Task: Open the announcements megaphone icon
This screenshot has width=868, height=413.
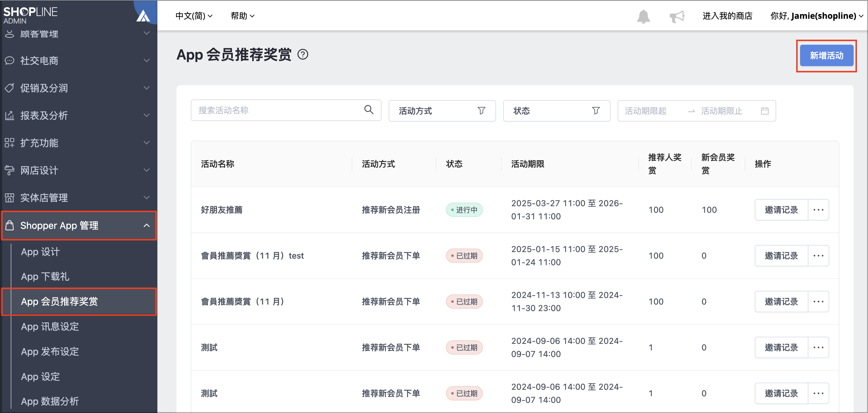Action: point(677,16)
